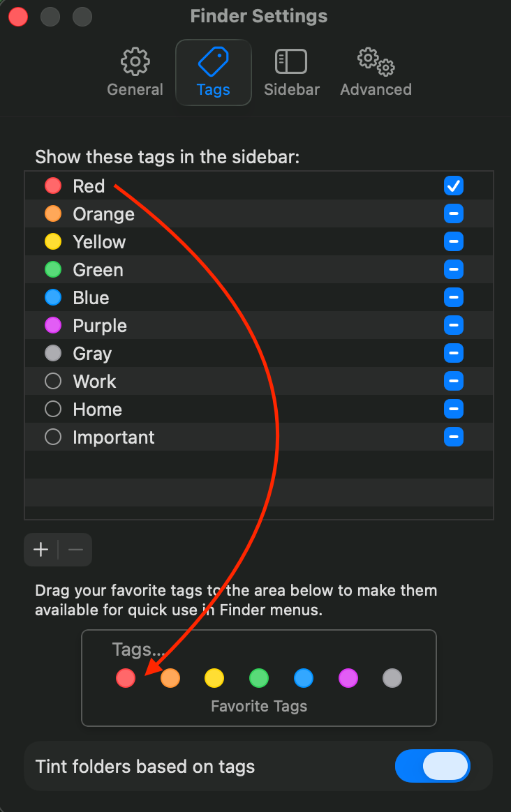Switch to the Sidebar settings tab
This screenshot has width=511, height=812.
tap(291, 73)
